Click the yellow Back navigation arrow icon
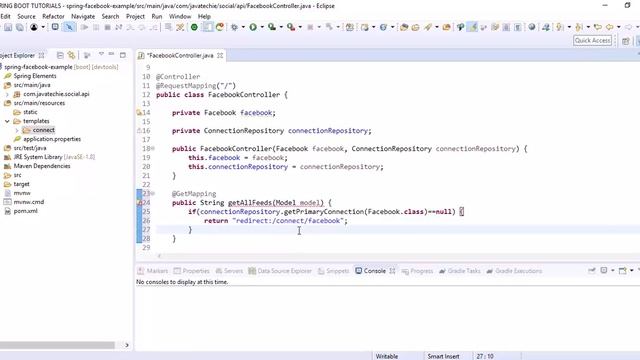 tap(609, 27)
